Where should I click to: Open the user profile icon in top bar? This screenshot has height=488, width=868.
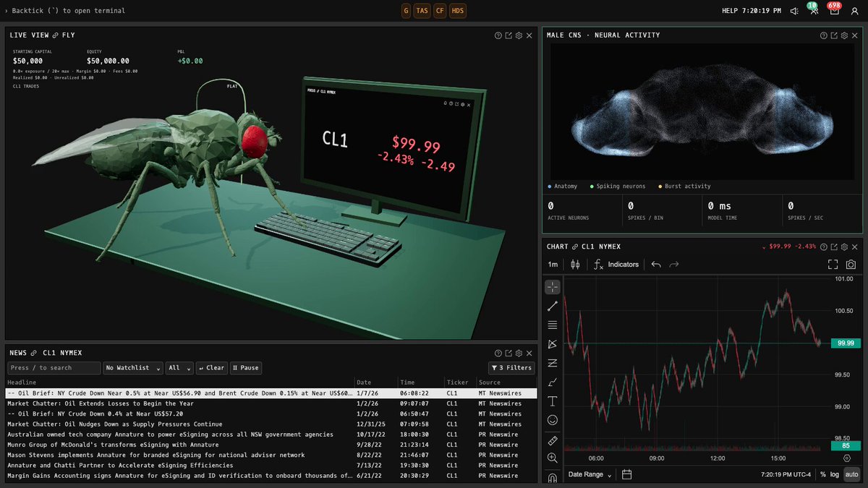tap(854, 11)
